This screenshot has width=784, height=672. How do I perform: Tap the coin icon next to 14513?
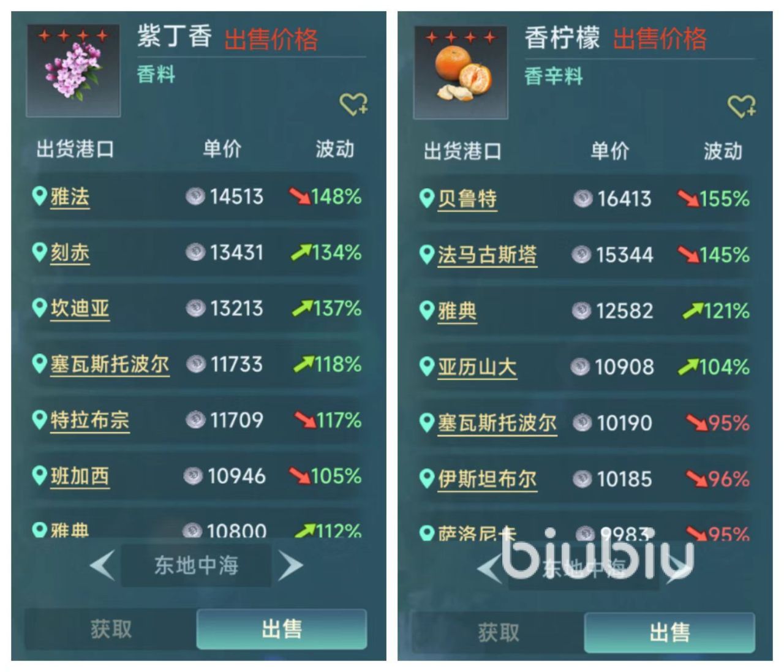[195, 197]
